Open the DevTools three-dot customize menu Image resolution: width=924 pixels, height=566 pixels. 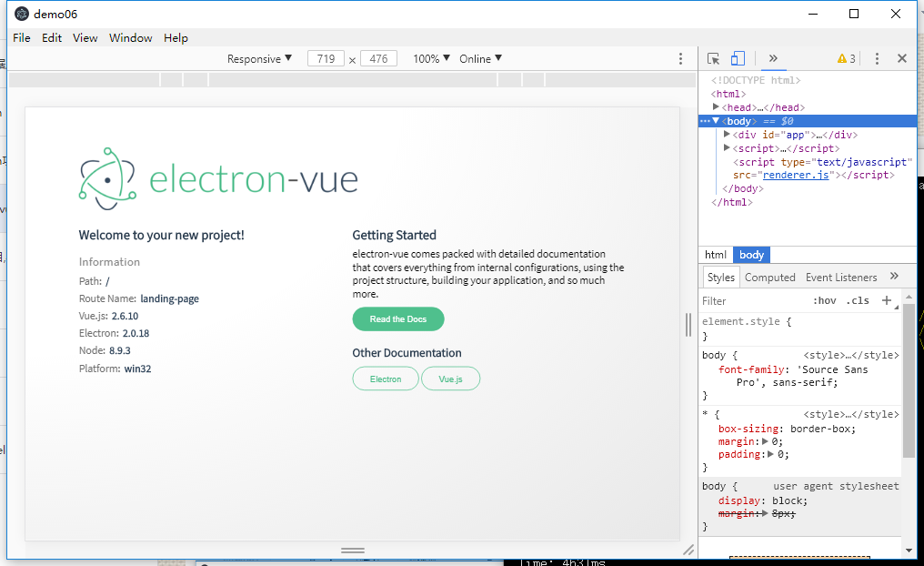(x=877, y=58)
